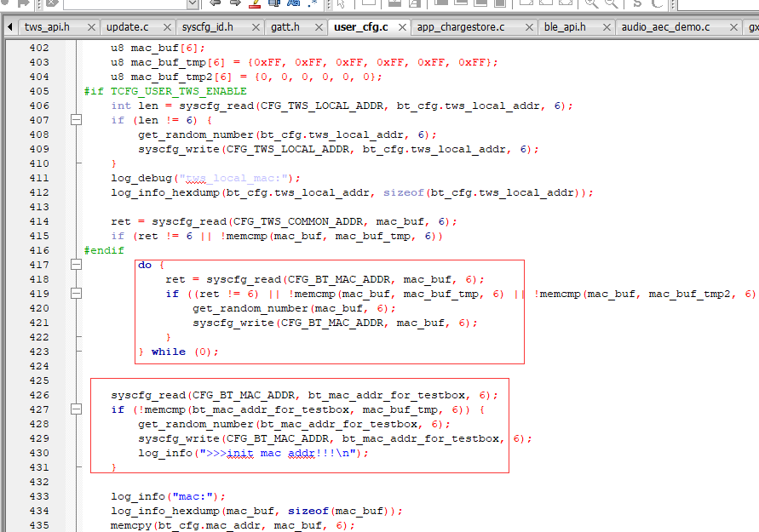Collapse the if block at line 407
The image size is (759, 532).
click(76, 119)
